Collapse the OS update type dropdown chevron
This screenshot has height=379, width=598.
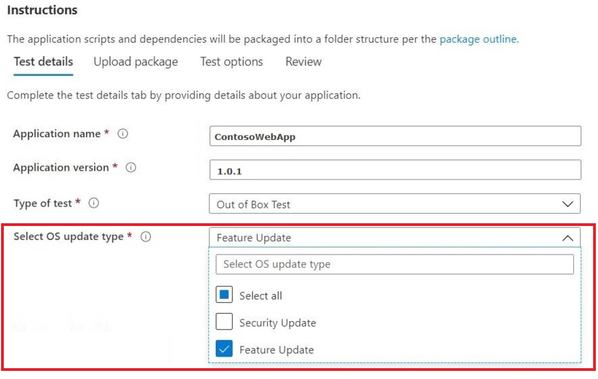pyautogui.click(x=567, y=238)
